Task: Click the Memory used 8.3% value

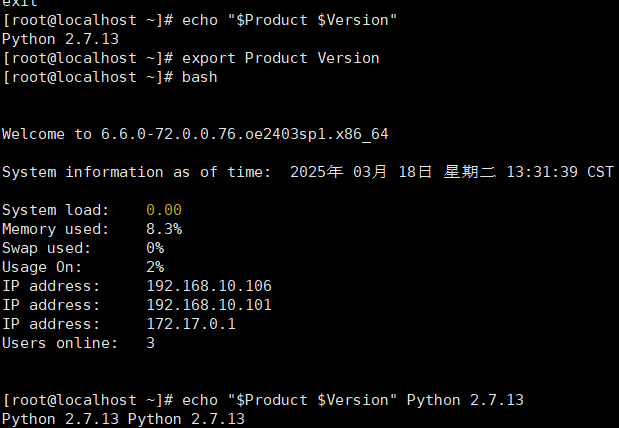Action: (164, 229)
